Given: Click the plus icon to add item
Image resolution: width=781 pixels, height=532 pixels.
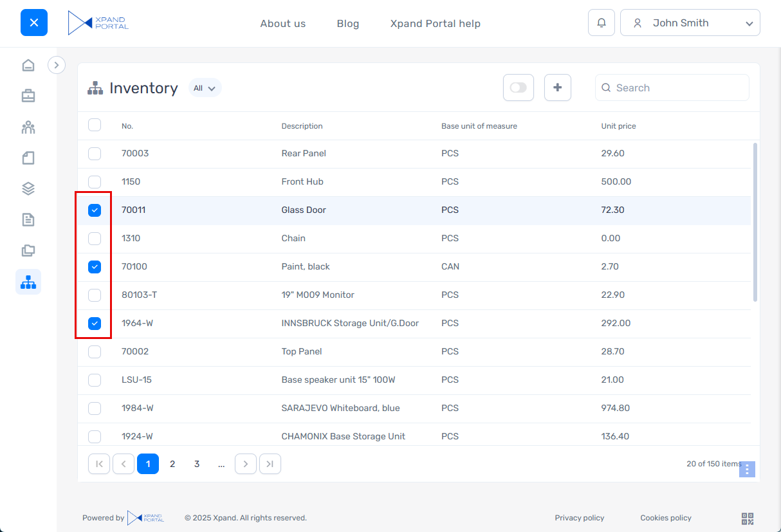Looking at the screenshot, I should point(557,87).
